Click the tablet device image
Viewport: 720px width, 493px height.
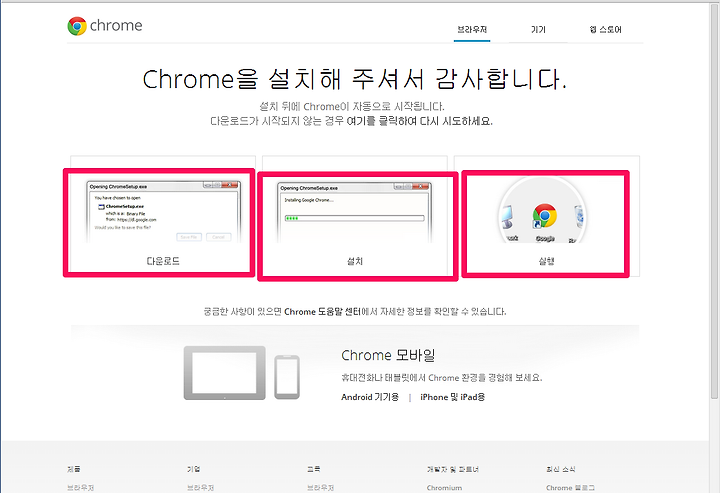(225, 373)
